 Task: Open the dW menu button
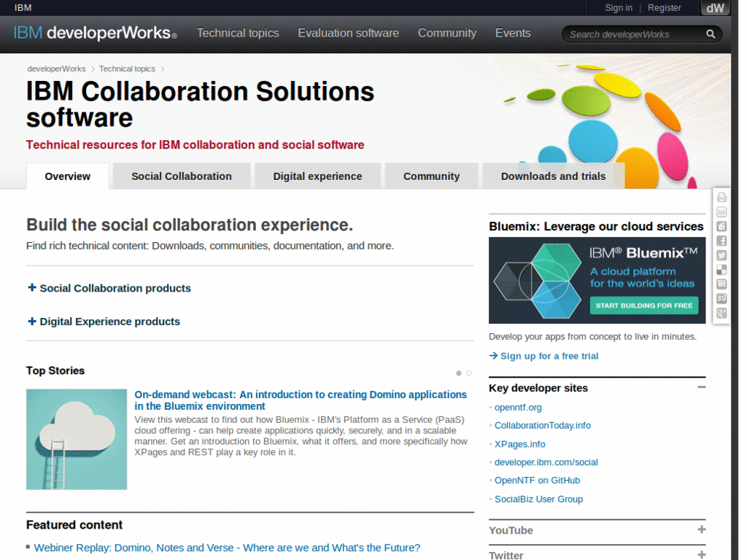(x=715, y=8)
